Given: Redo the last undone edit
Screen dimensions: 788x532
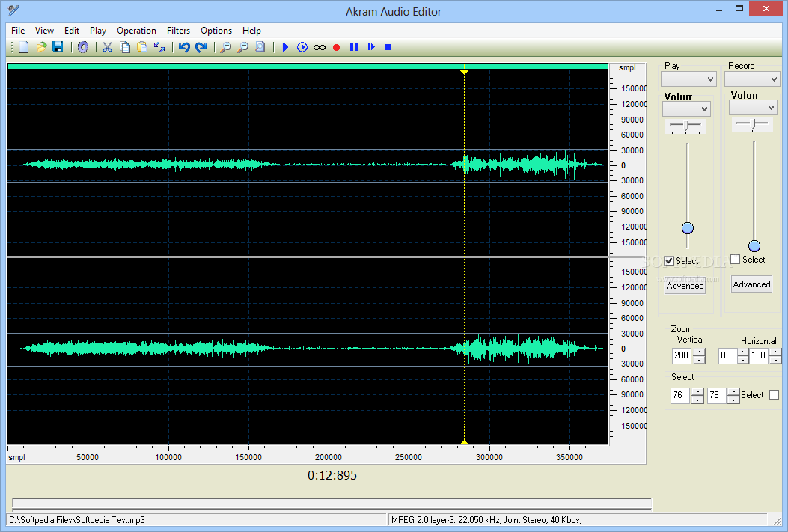Looking at the screenshot, I should coord(201,47).
